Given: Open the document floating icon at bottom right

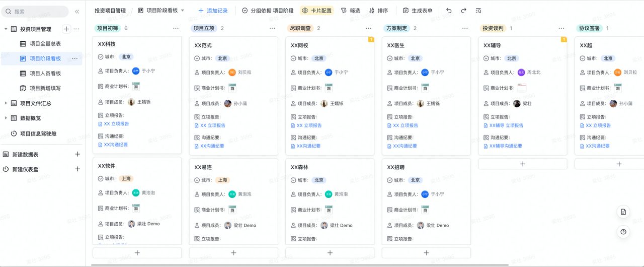Looking at the screenshot, I should coord(623,212).
